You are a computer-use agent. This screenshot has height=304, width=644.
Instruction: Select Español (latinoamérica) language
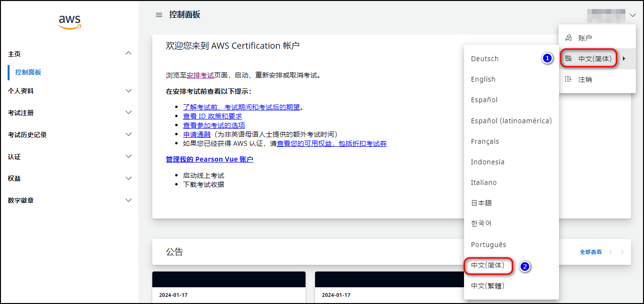pos(511,120)
